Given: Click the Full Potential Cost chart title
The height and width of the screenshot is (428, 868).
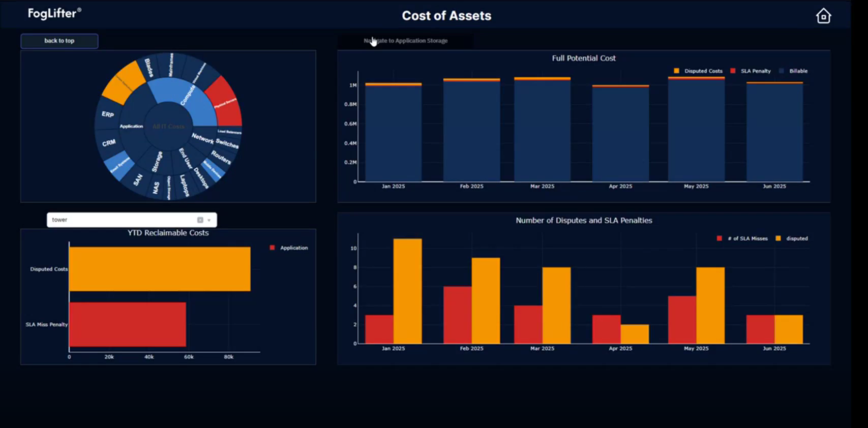Looking at the screenshot, I should click(x=584, y=58).
